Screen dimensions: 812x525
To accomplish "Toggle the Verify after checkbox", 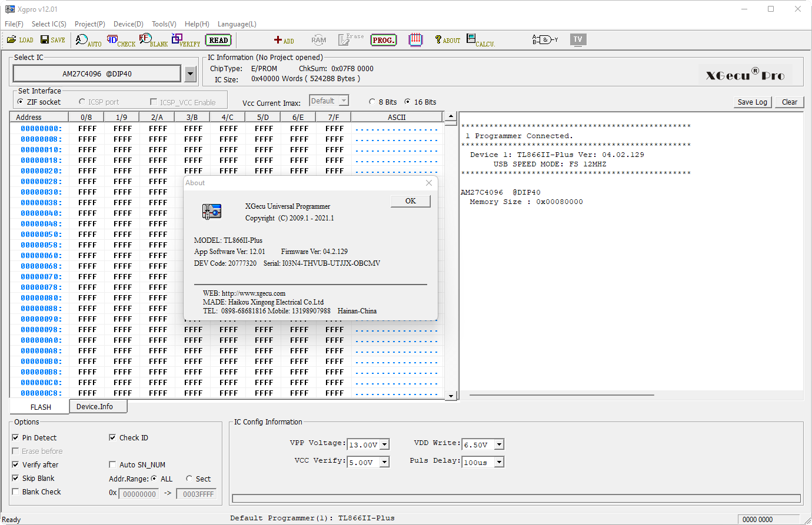I will [15, 464].
